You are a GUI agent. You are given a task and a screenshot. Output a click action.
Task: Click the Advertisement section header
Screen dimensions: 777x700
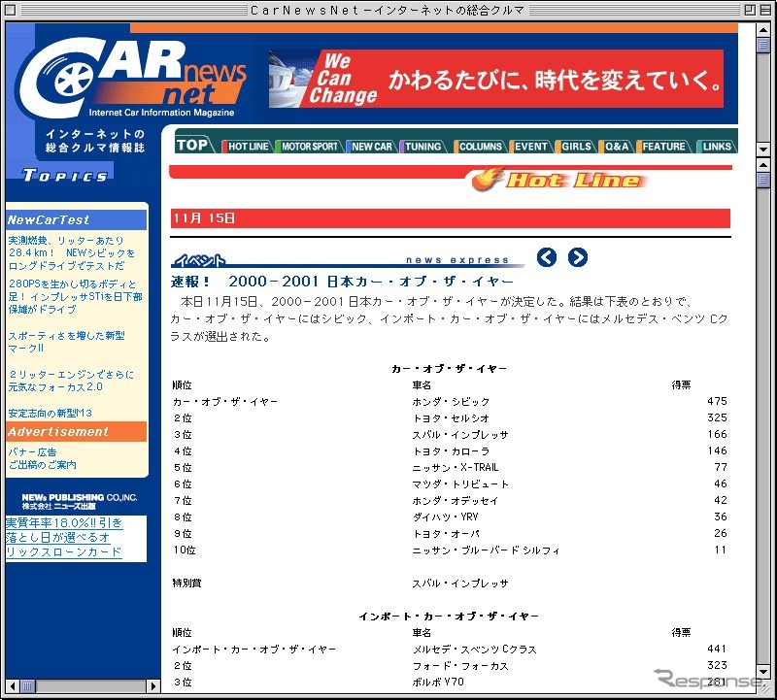(77, 431)
